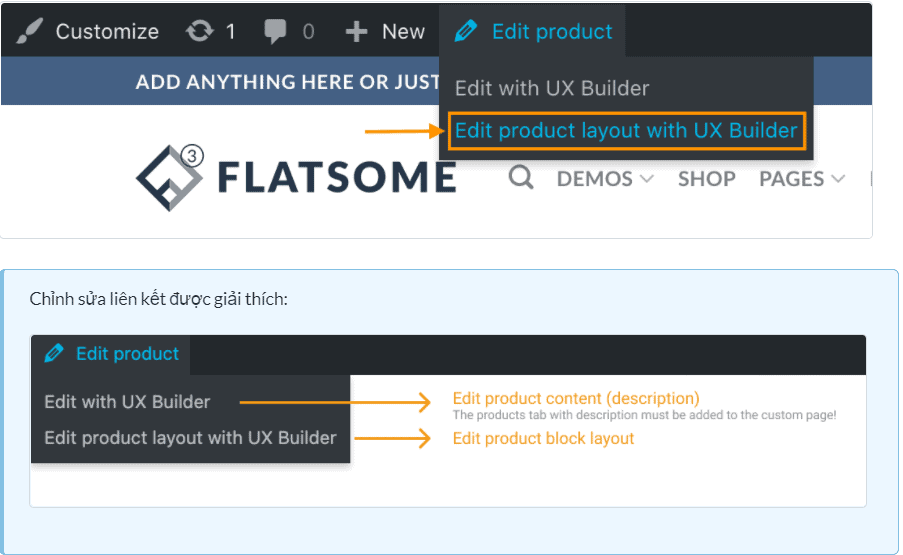This screenshot has height=555, width=903.
Task: Click the Customize paintbrush icon
Action: [x=31, y=31]
